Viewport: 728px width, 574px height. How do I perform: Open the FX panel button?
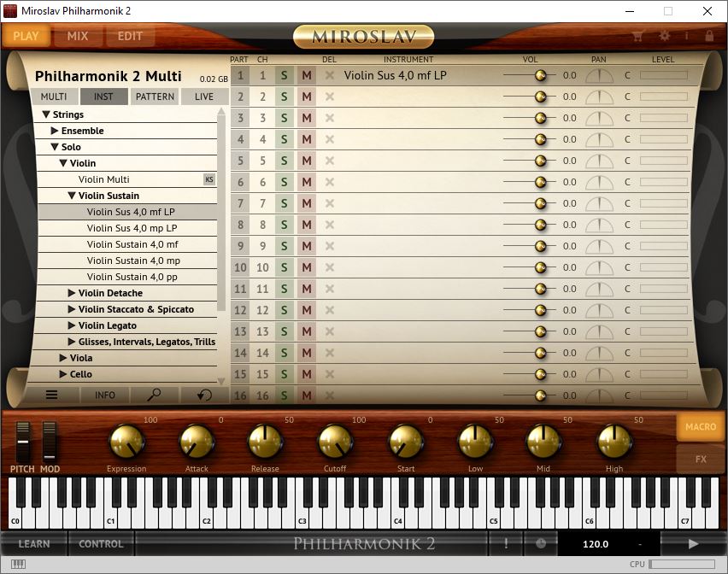click(x=700, y=459)
